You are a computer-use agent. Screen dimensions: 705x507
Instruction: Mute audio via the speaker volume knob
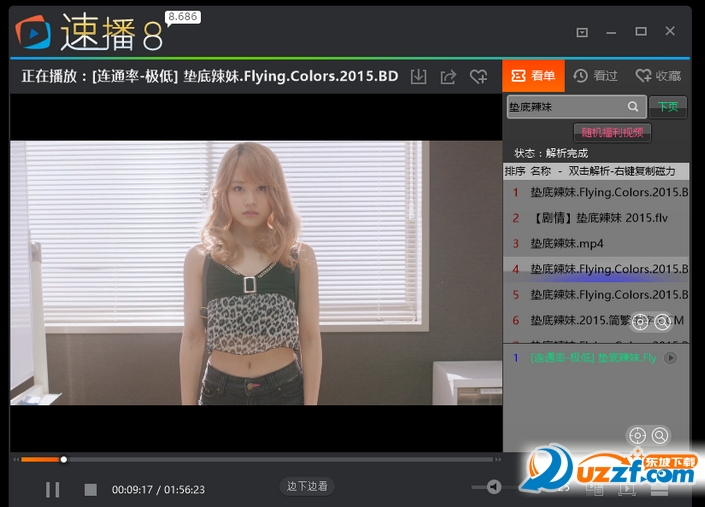coord(494,487)
